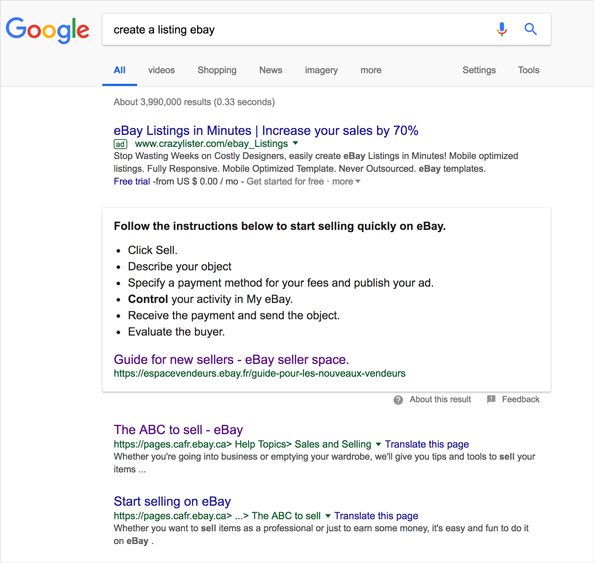594x563 pixels.
Task: Open dropdown arrow after Sales and Selling breadcrumb
Action: pos(378,444)
